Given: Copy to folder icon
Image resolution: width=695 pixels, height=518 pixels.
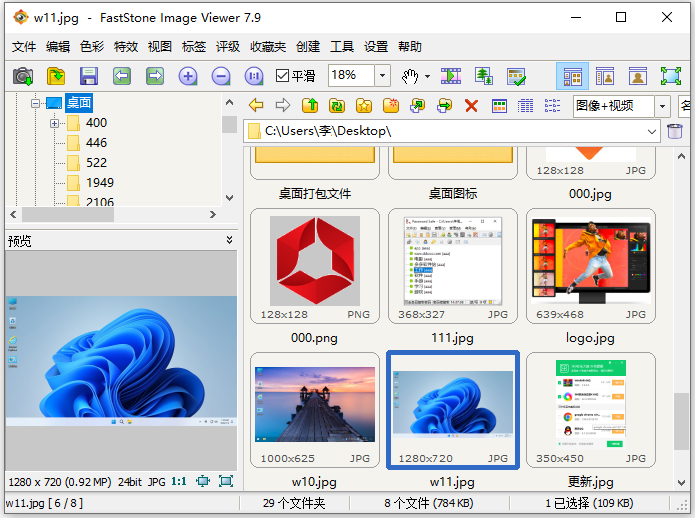Looking at the screenshot, I should pos(418,105).
